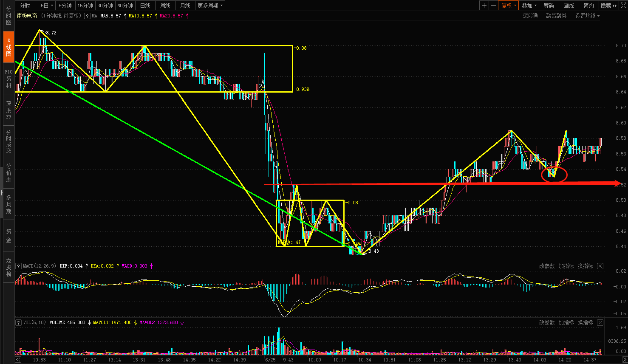628x364 pixels.
Task: Switch to the 日线 daily tab
Action: (145, 6)
